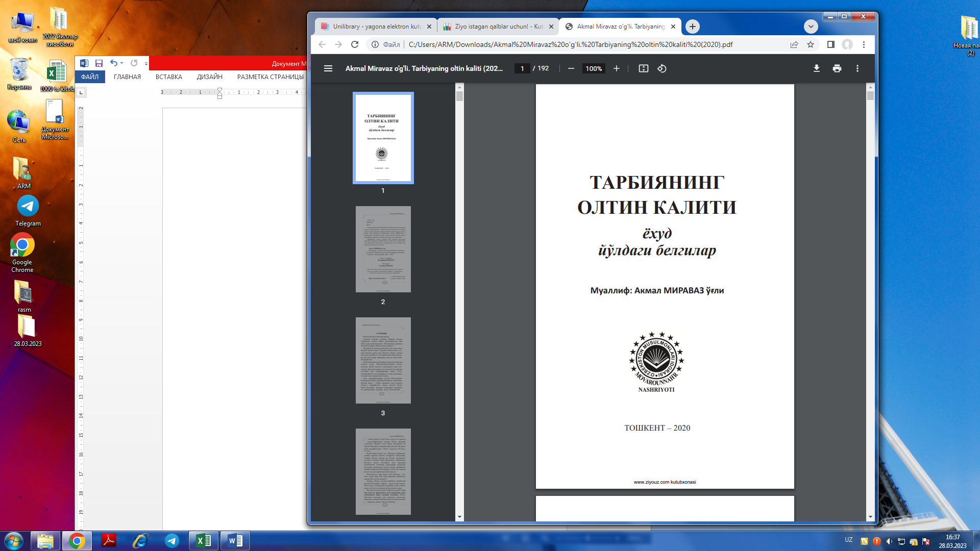Reload the page in Chrome
Screen dimensions: 980x551
[355, 44]
